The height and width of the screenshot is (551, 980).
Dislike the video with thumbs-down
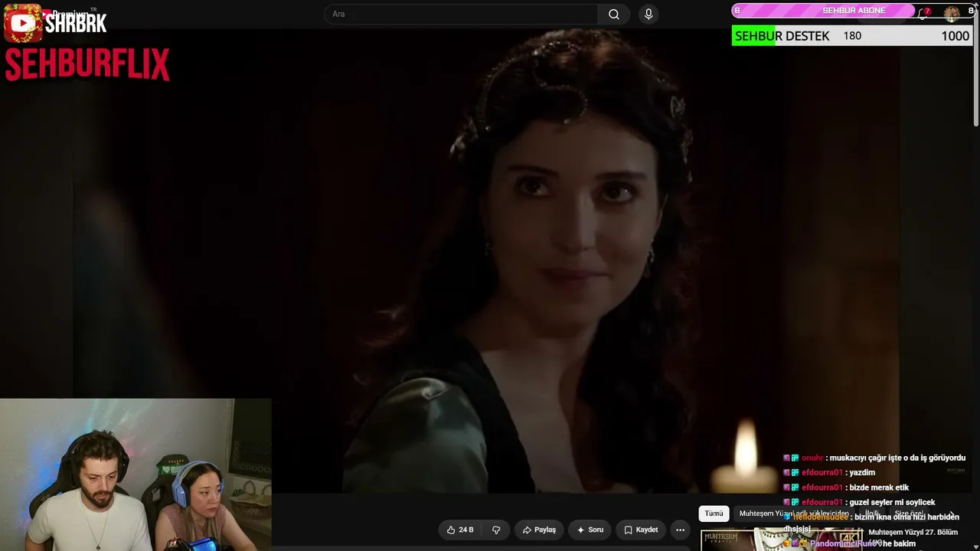click(496, 530)
